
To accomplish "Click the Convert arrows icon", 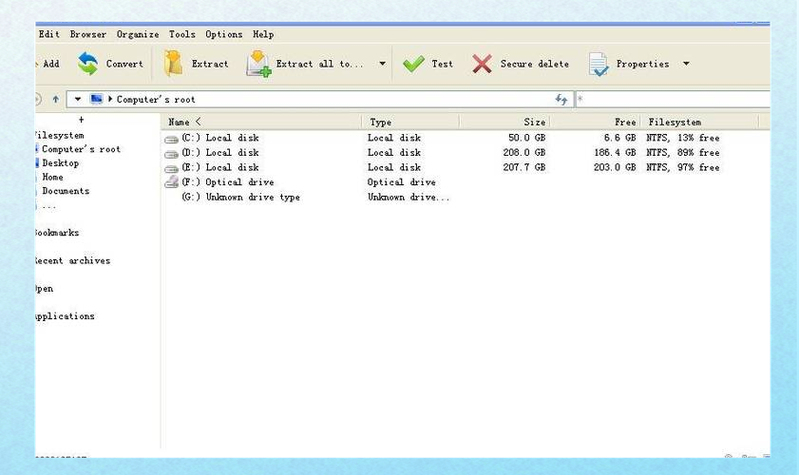I will [x=88, y=64].
